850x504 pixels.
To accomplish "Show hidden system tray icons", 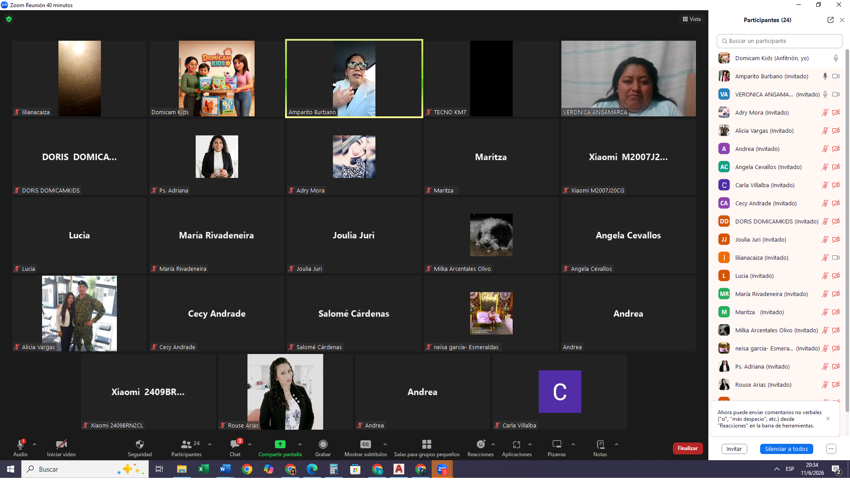I will (x=777, y=469).
